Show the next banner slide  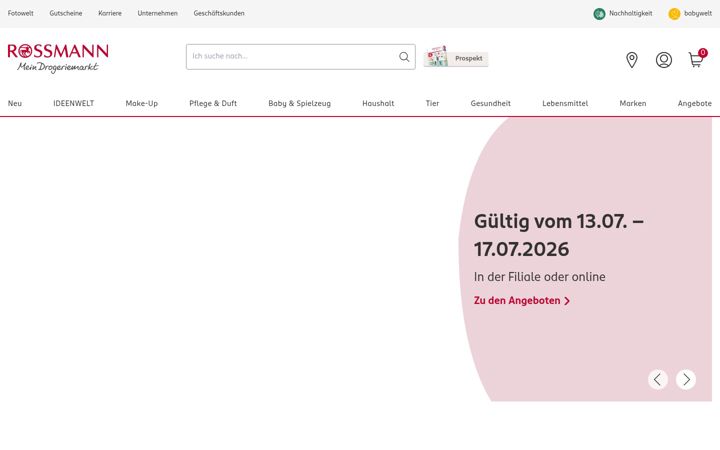coord(686,379)
